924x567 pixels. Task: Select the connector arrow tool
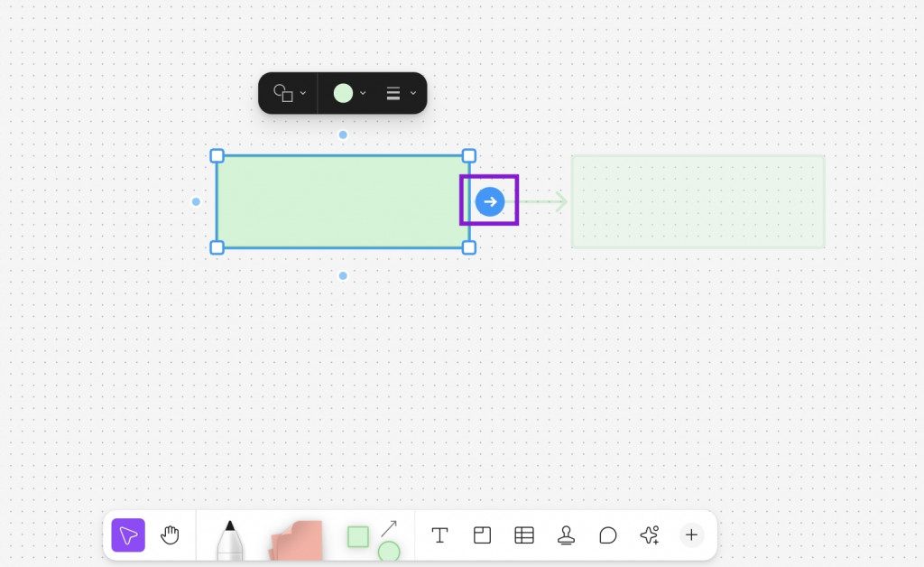click(389, 528)
